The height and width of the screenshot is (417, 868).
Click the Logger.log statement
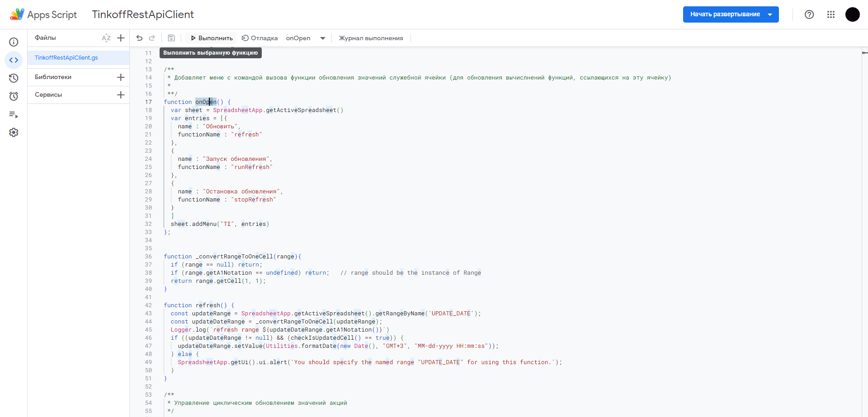tap(280, 330)
